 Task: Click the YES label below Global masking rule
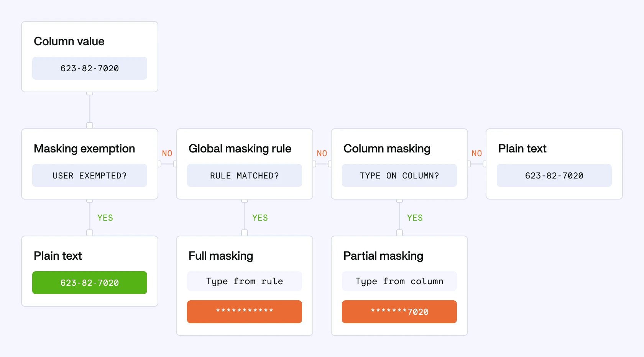[x=260, y=218]
